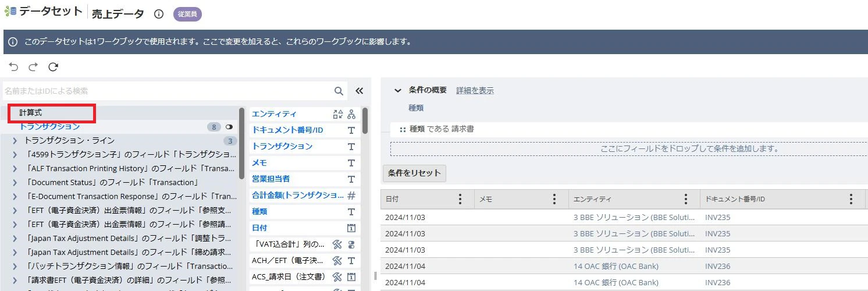This screenshot has width=868, height=291.
Task: Click the refresh dataset icon
Action: pyautogui.click(x=53, y=67)
